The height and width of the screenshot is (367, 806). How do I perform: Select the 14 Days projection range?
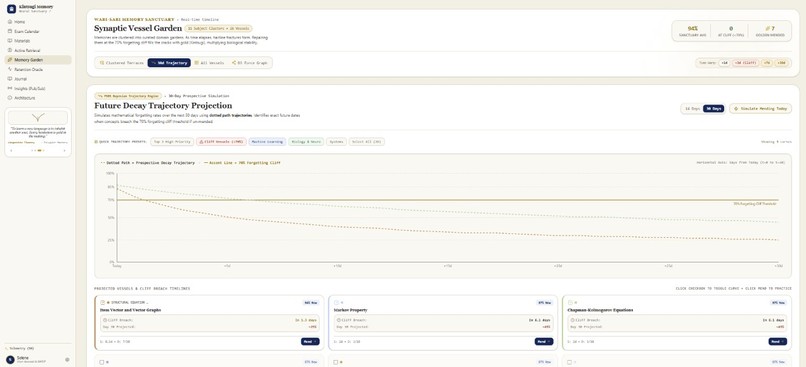pos(691,108)
